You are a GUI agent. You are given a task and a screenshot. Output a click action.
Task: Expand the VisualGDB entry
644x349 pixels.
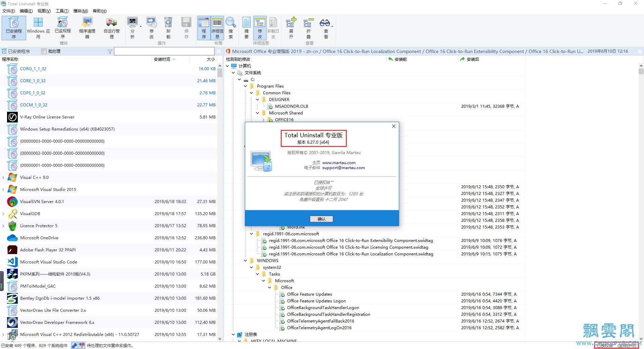3,214
